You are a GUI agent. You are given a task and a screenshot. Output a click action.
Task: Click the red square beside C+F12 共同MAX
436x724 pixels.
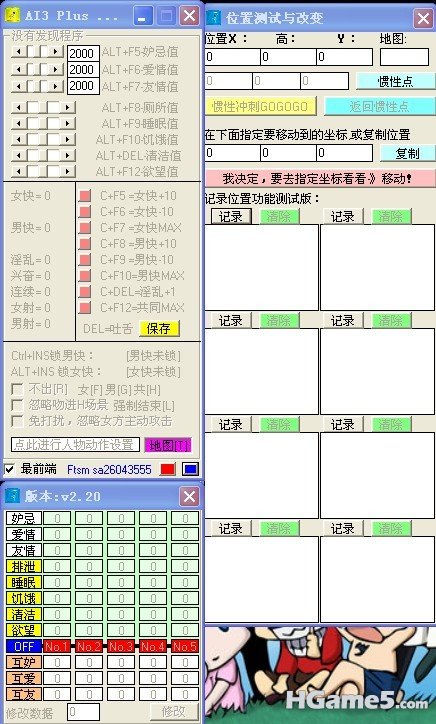tap(85, 308)
